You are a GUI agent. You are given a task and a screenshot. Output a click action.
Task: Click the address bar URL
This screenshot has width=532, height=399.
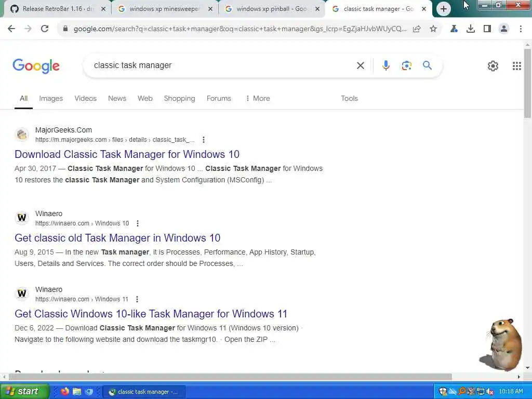point(240,29)
